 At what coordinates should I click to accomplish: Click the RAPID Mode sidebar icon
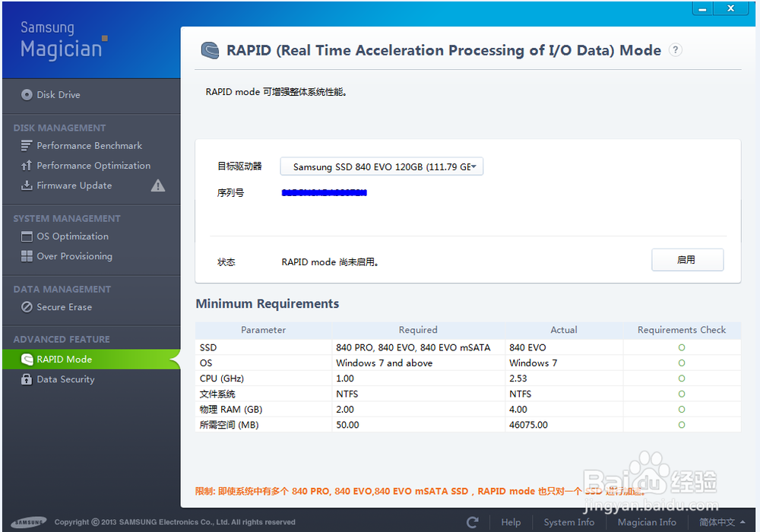(x=27, y=359)
